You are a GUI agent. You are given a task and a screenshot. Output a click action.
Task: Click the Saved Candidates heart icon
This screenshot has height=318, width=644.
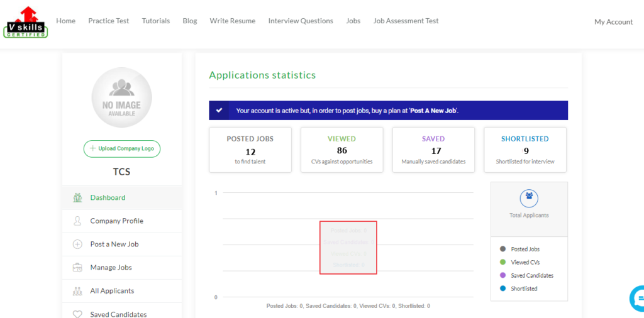pyautogui.click(x=77, y=314)
